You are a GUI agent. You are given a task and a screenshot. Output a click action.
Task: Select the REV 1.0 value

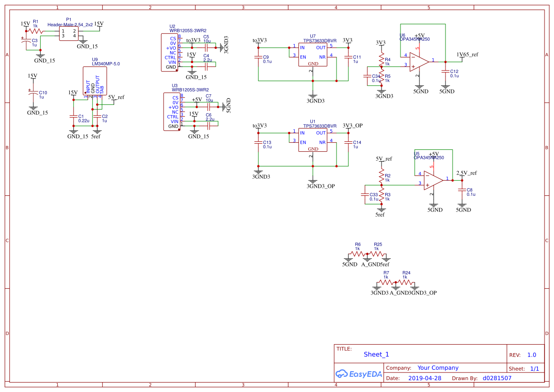point(532,355)
